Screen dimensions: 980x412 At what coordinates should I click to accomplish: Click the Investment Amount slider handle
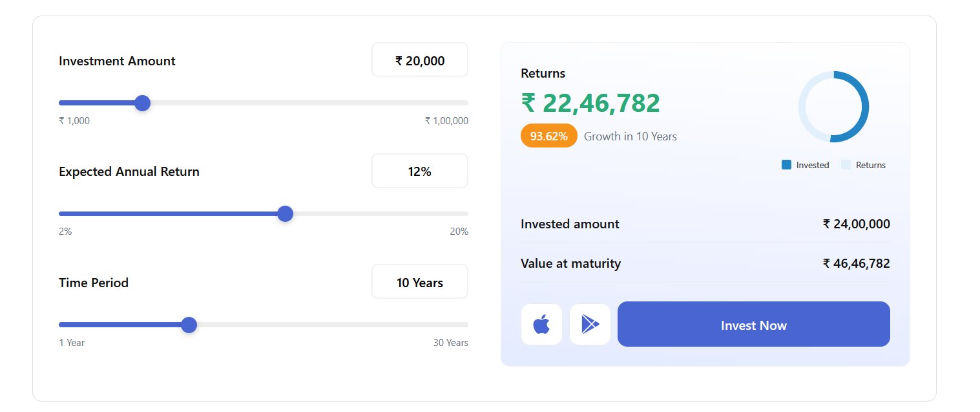(142, 103)
